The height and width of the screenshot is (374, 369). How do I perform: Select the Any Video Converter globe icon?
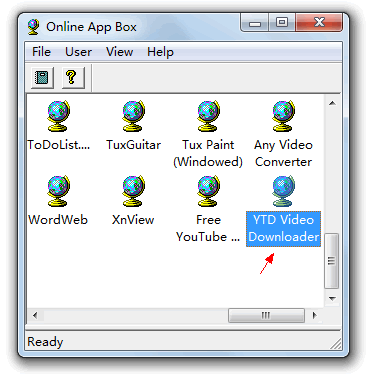click(283, 116)
